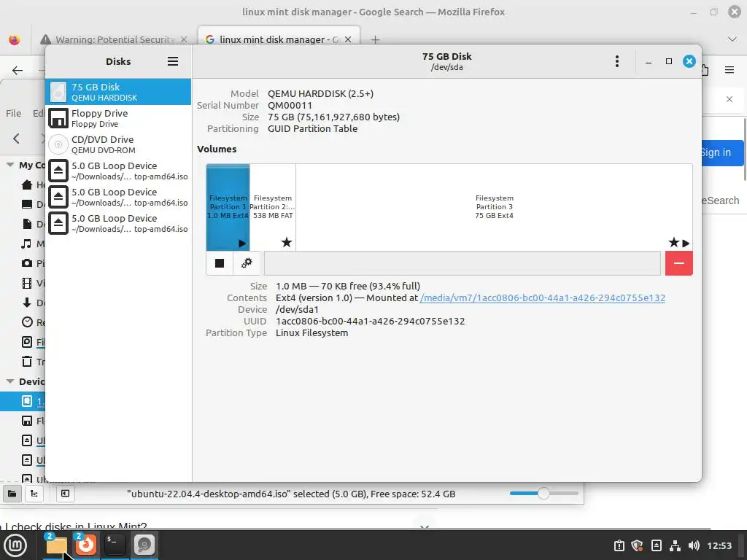Select the Floppy Drive device

click(118, 118)
